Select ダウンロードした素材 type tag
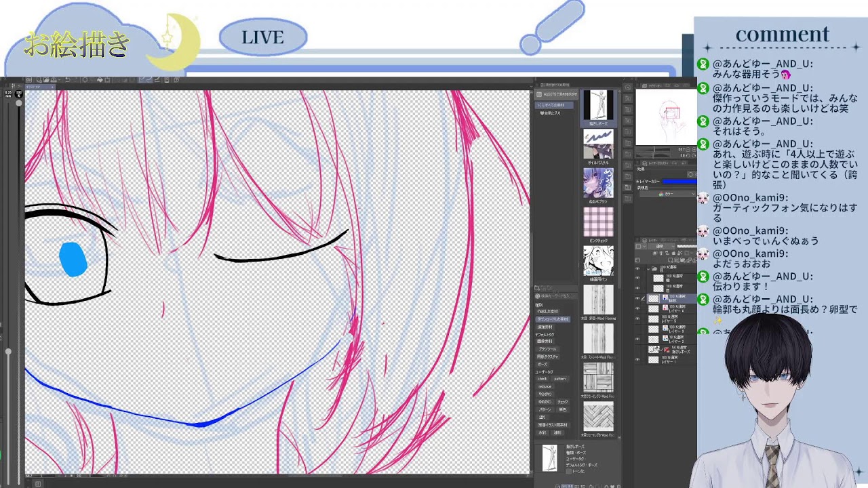This screenshot has width=868, height=488. coord(553,319)
